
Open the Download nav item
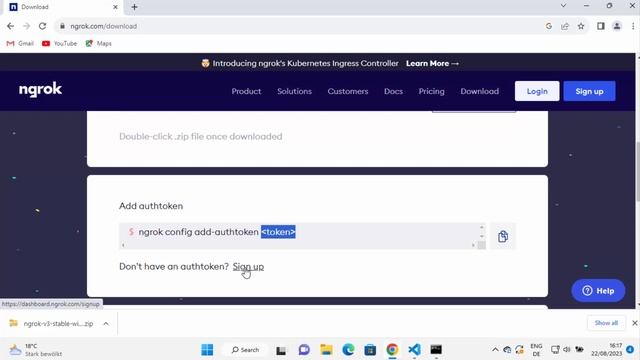[x=480, y=91]
